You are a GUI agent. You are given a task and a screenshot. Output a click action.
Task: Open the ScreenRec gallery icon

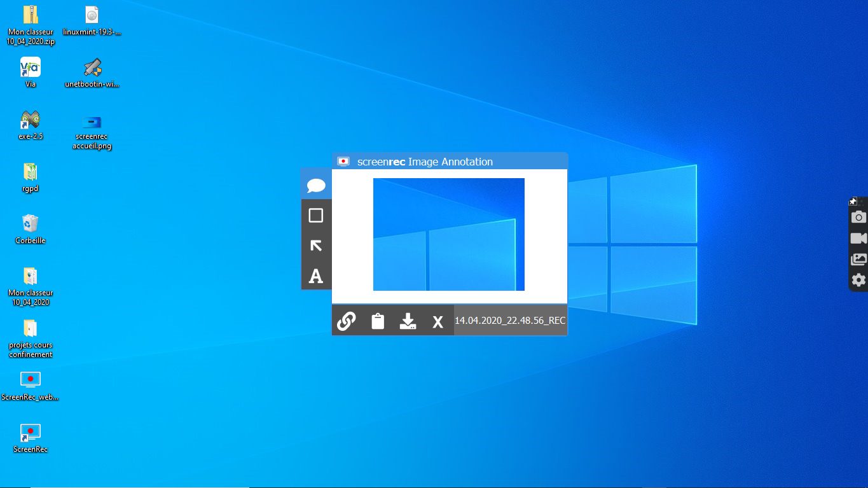[858, 259]
